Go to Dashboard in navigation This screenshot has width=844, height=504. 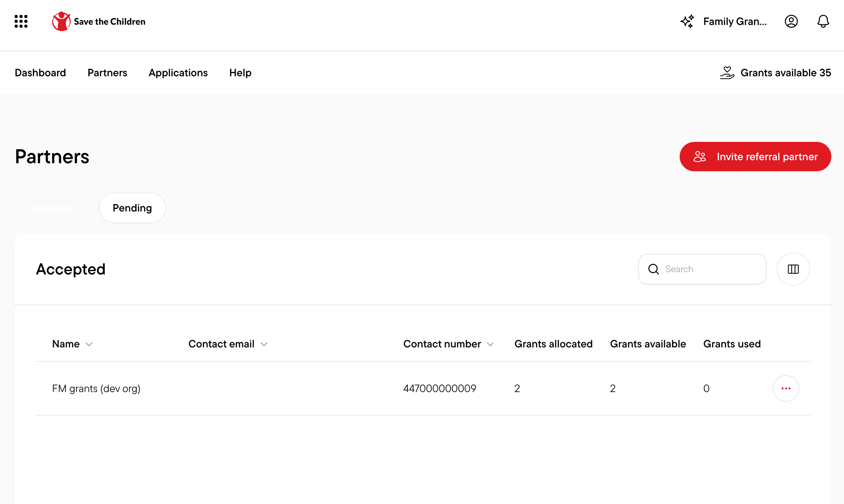click(x=40, y=73)
